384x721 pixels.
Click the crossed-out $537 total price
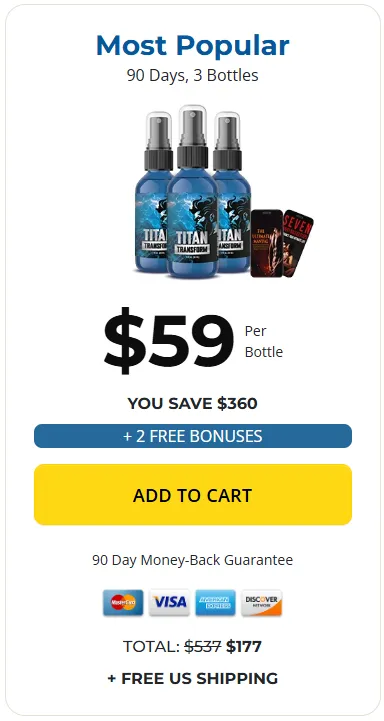[x=203, y=647]
